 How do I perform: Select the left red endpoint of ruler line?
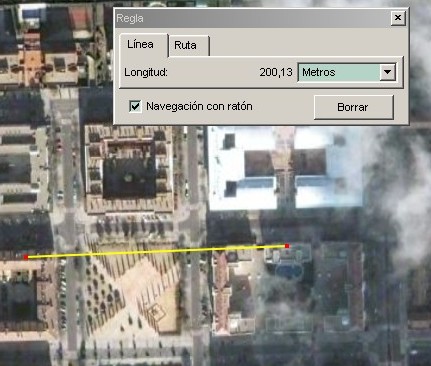(x=26, y=257)
